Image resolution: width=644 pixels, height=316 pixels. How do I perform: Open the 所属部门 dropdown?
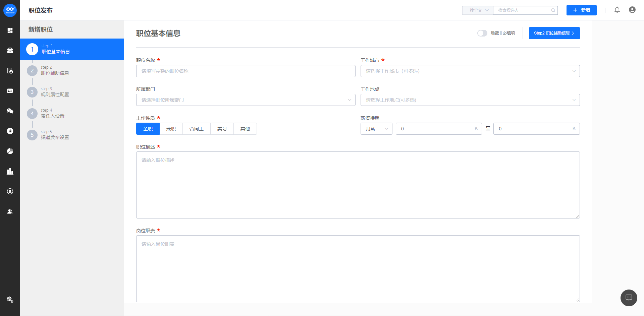[246, 100]
